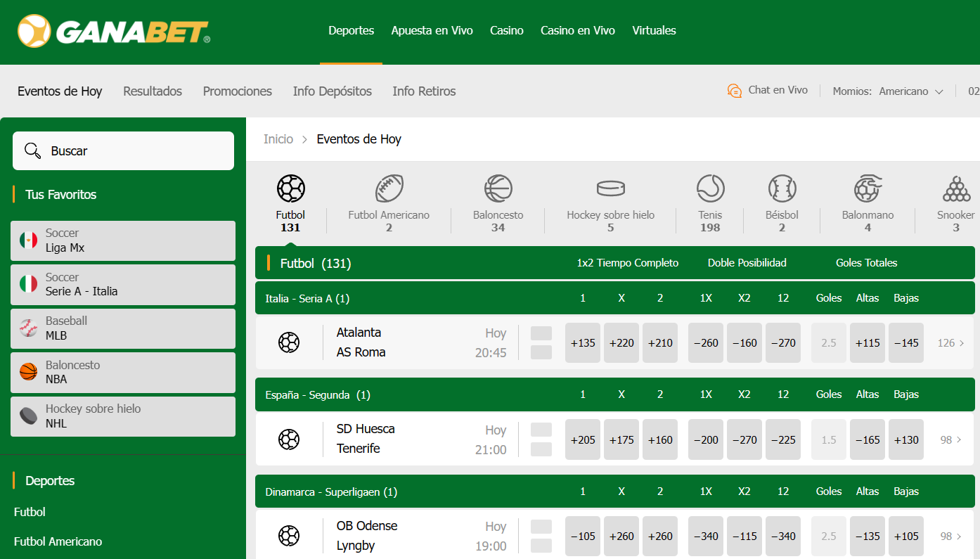This screenshot has width=980, height=559.
Task: Click the Mexico flag for Liga Mx
Action: pos(28,240)
